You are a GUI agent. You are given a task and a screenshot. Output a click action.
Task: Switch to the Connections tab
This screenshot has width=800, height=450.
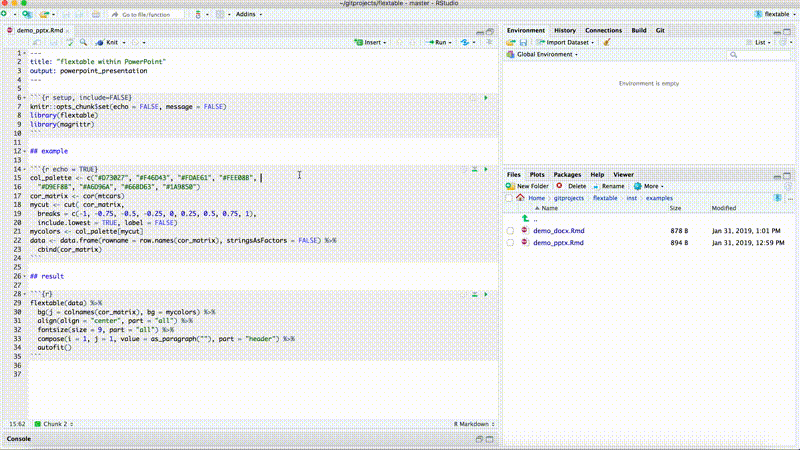click(x=604, y=31)
